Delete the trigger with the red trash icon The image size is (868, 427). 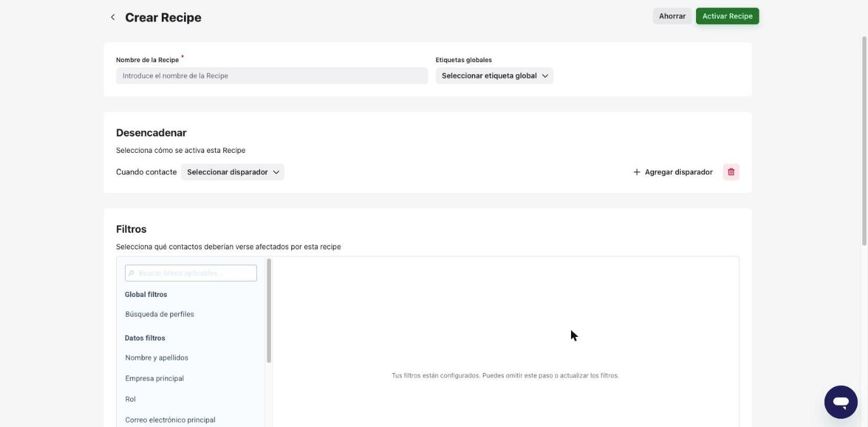[x=731, y=172]
